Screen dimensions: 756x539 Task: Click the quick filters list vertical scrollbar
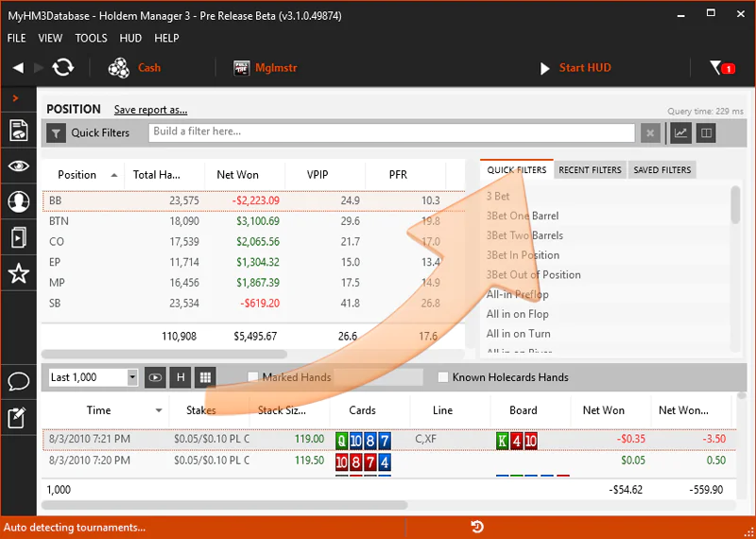[x=735, y=205]
